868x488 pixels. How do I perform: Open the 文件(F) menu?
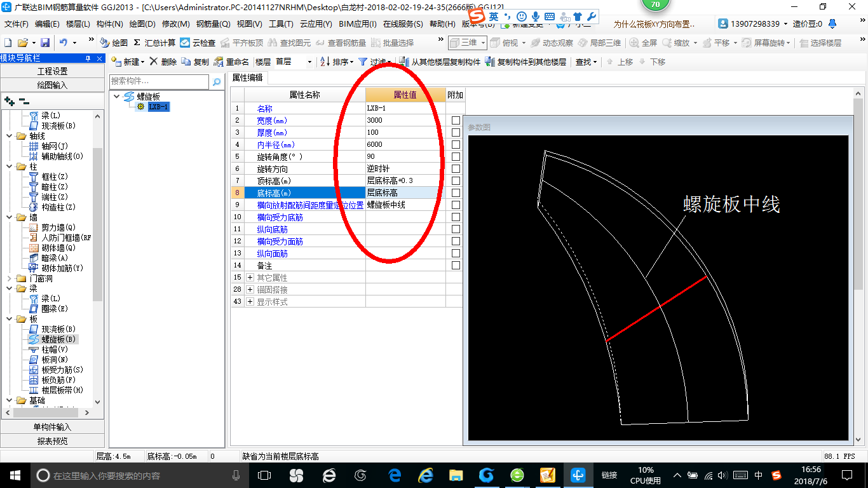point(16,24)
